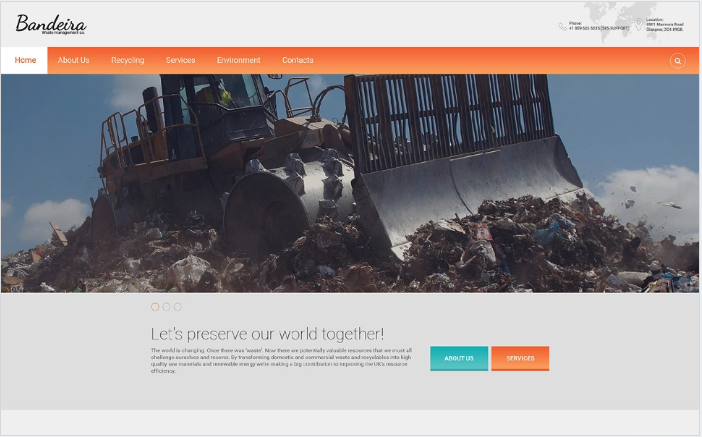Click the phone handset icon
The image size is (702, 437).
563,27
